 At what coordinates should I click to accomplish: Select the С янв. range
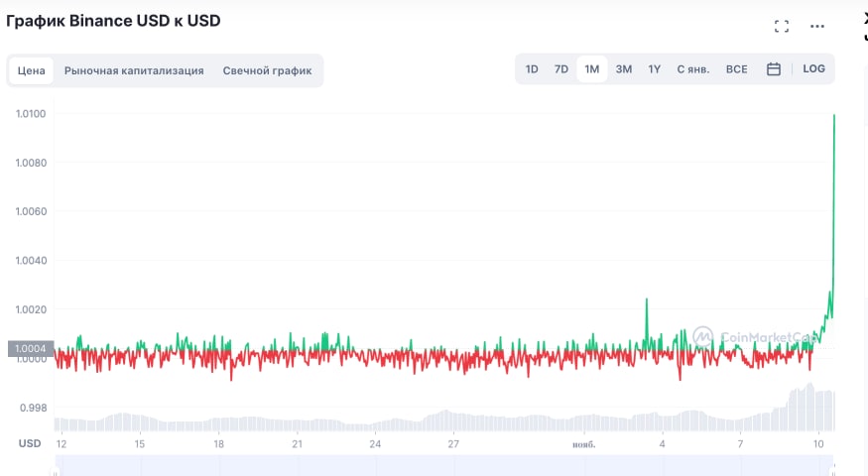pyautogui.click(x=693, y=69)
